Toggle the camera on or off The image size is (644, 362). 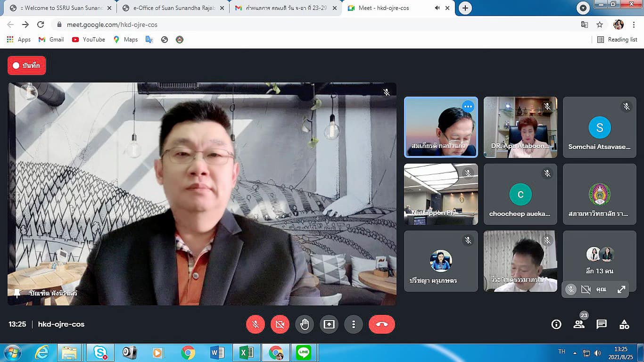280,324
